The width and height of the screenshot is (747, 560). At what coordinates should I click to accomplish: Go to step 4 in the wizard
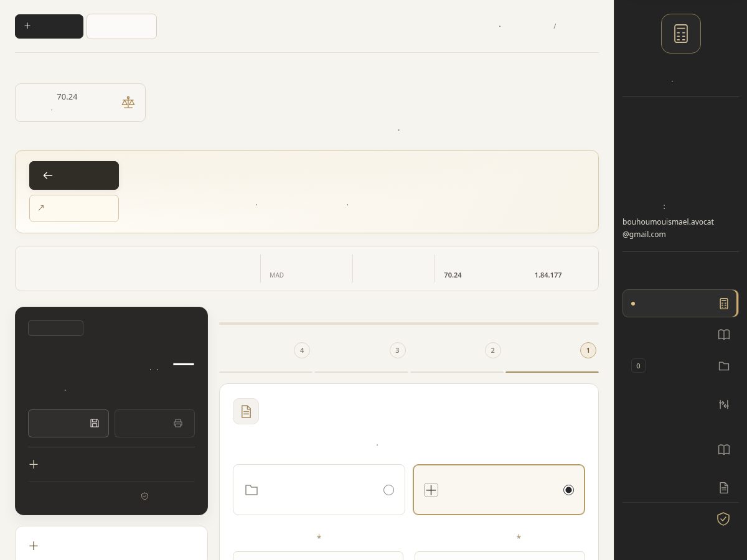click(302, 350)
